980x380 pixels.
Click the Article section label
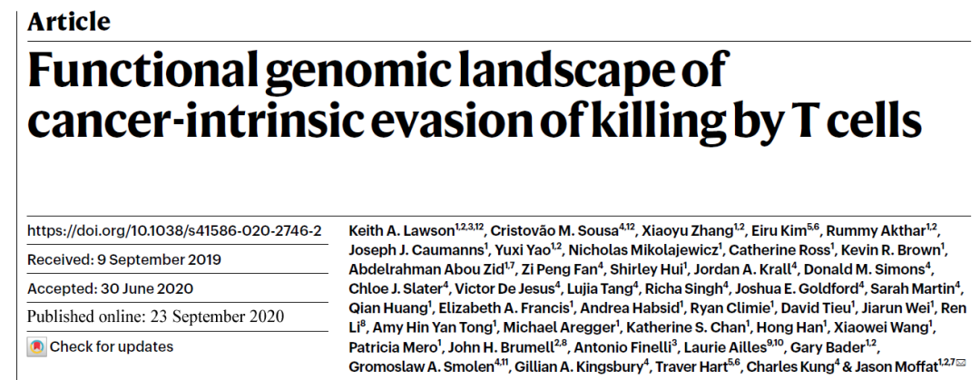click(x=68, y=21)
